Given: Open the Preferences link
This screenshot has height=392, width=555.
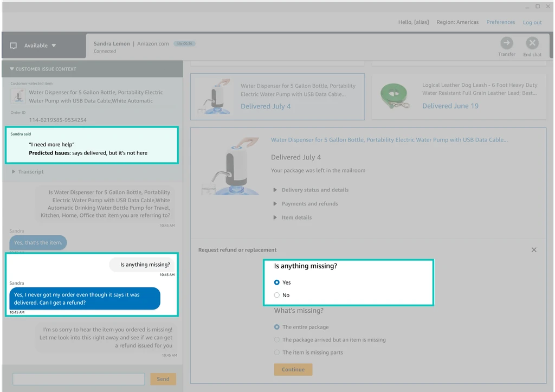Looking at the screenshot, I should 500,22.
